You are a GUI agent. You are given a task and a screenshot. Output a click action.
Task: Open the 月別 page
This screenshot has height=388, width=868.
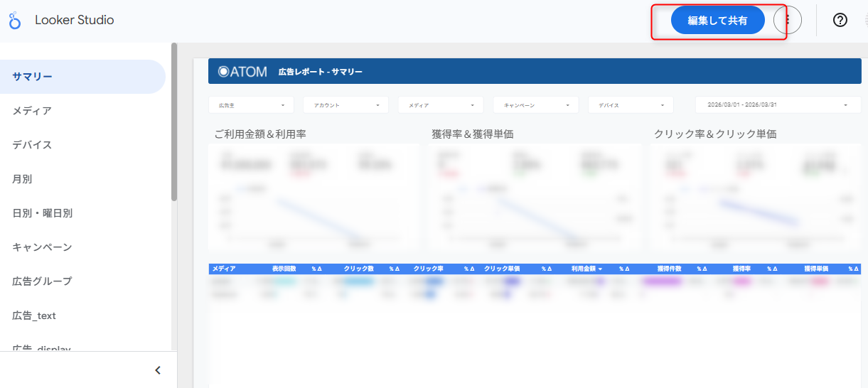pos(23,179)
